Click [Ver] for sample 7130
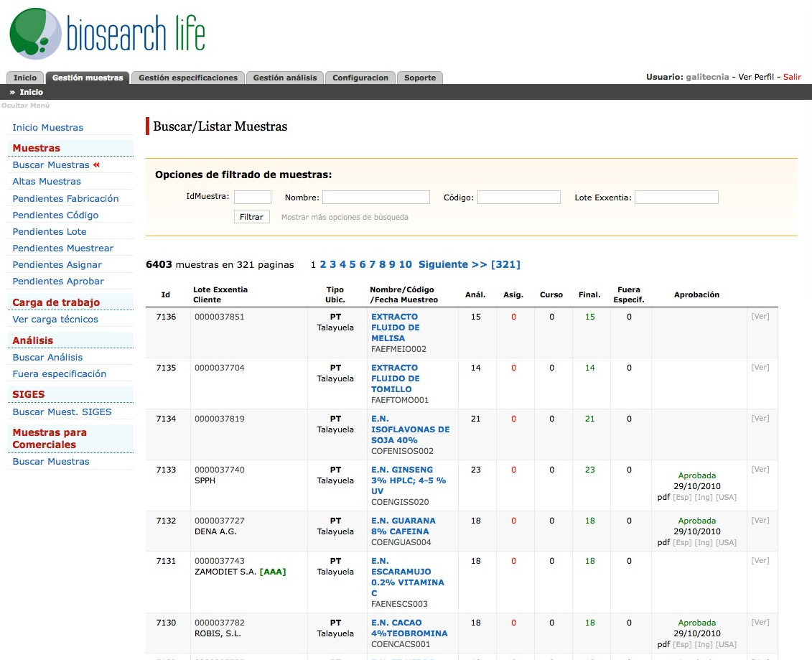Image resolution: width=812 pixels, height=660 pixels. coord(760,622)
